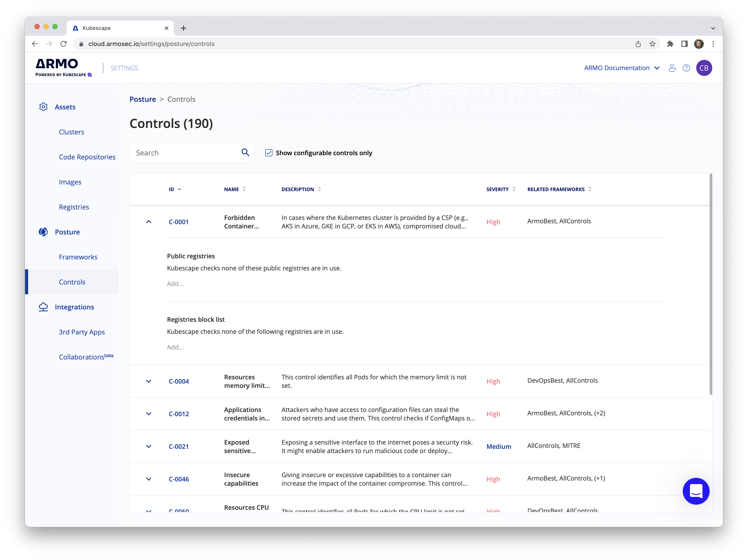This screenshot has height=560, width=748.
Task: Open the ARMO Documentation dropdown
Action: [x=622, y=68]
